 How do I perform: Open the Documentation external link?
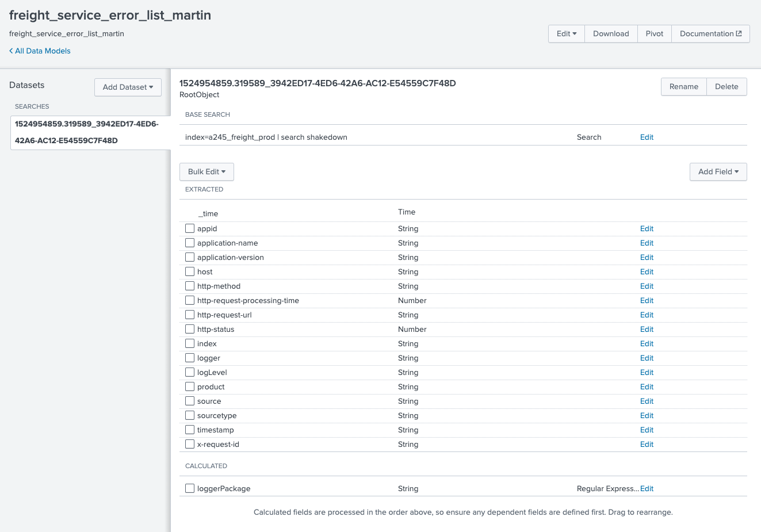pyautogui.click(x=710, y=34)
